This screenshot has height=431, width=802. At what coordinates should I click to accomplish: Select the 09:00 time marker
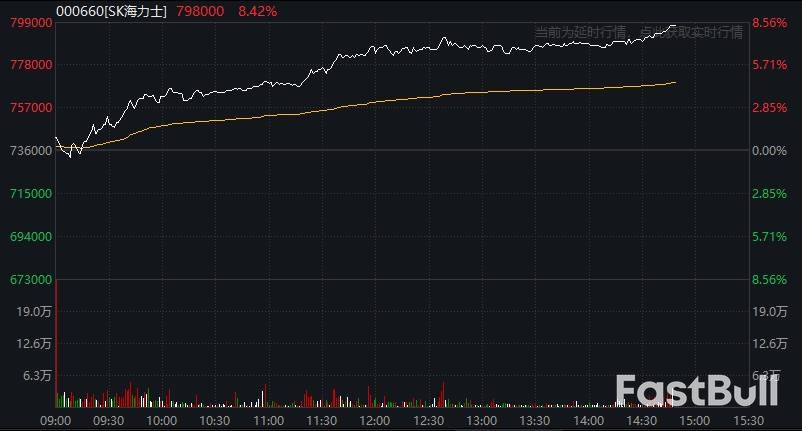tap(55, 420)
